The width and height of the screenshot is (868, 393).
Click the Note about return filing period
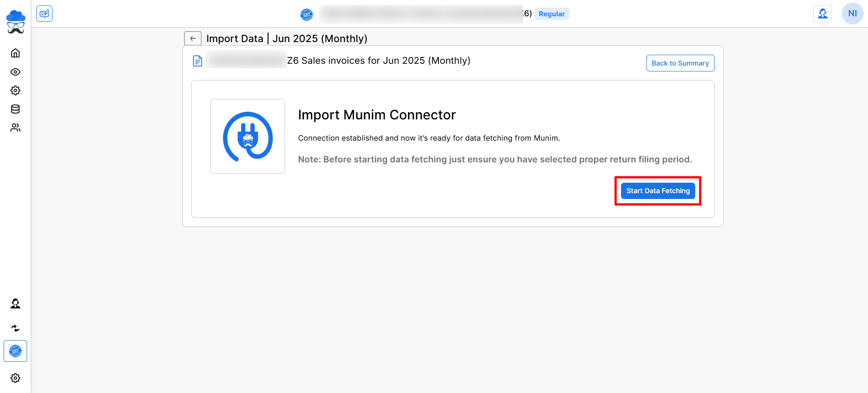[x=495, y=159]
